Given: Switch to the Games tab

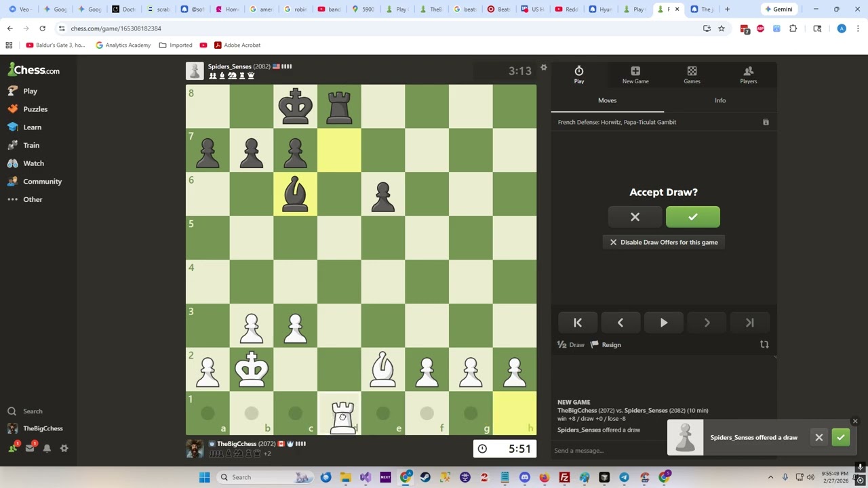Looking at the screenshot, I should [692, 75].
